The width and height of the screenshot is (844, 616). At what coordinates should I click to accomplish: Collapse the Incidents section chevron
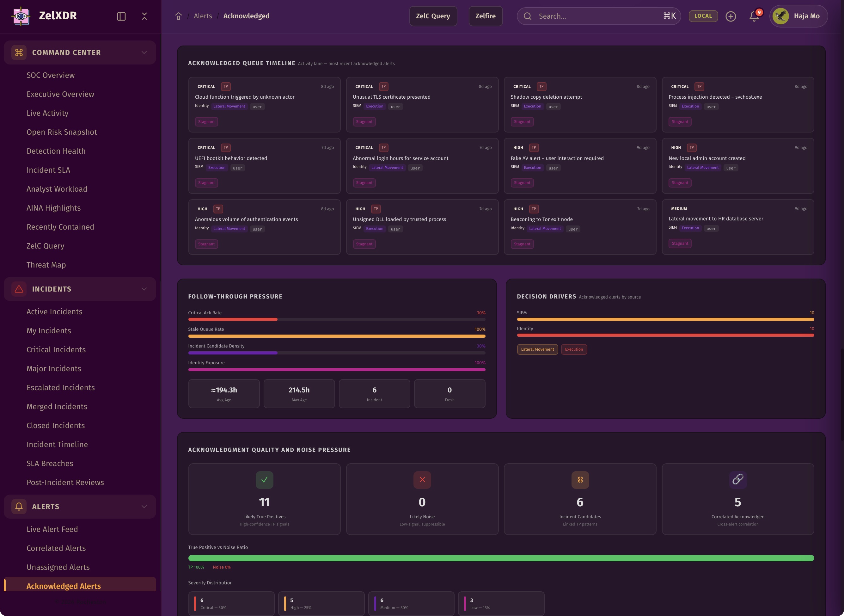144,289
